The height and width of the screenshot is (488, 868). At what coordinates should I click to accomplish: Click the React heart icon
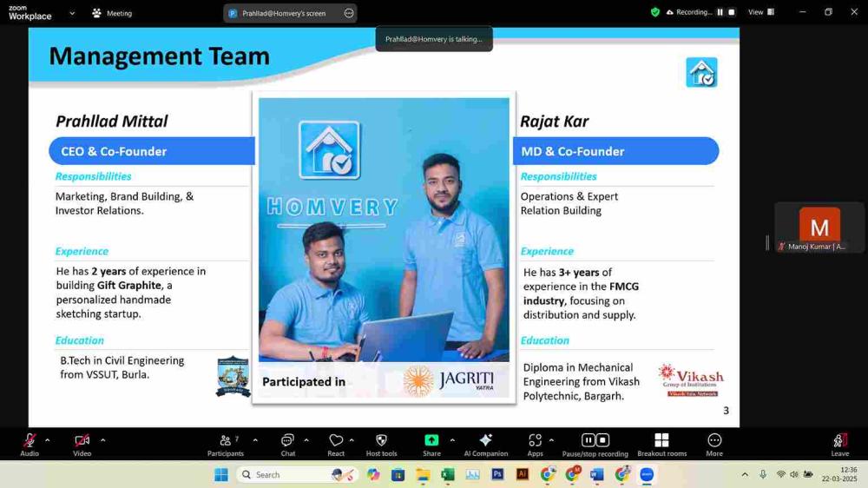pos(335,440)
